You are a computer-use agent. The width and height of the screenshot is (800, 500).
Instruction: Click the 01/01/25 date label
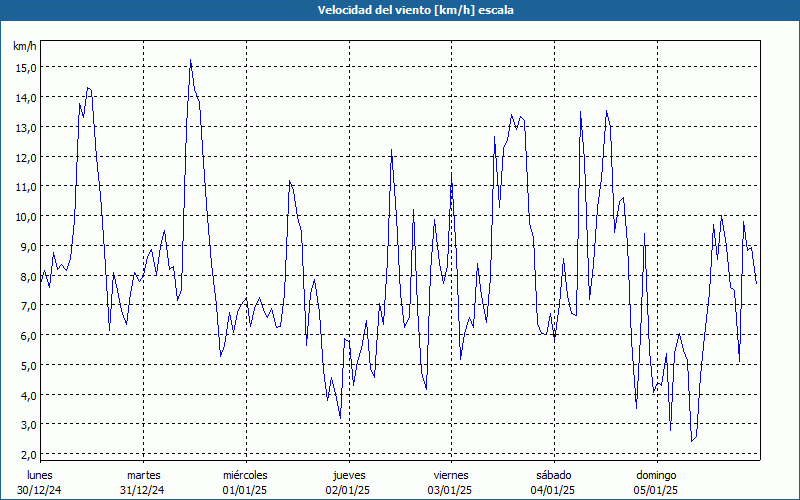245,490
